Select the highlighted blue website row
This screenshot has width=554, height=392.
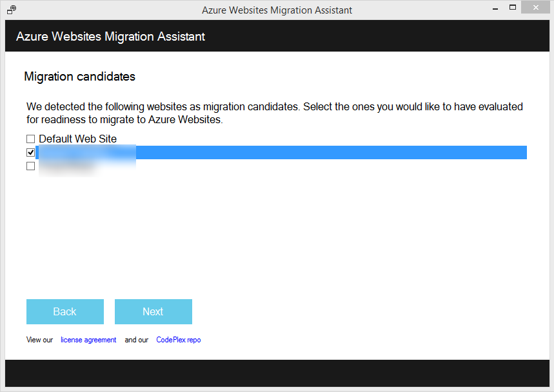click(x=281, y=152)
